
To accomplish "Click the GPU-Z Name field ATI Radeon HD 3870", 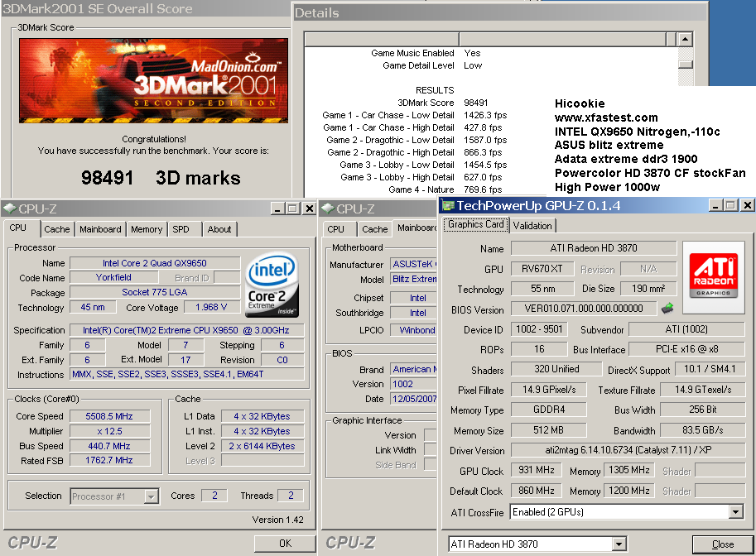I will point(594,248).
